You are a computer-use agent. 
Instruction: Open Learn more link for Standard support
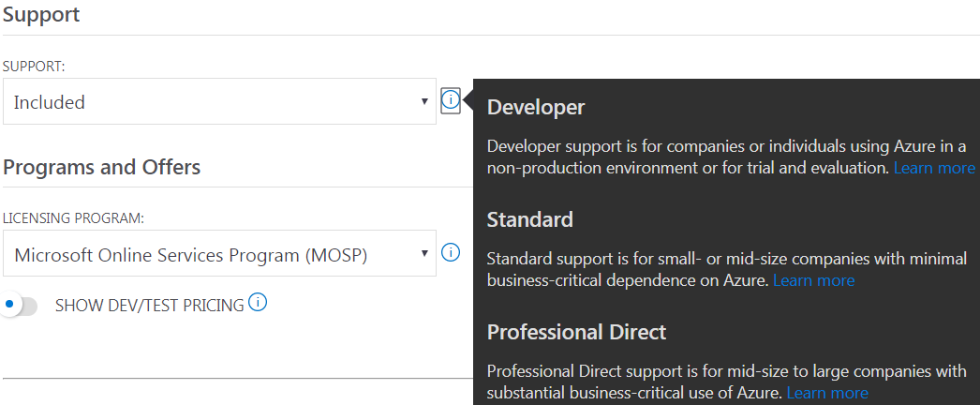pyautogui.click(x=813, y=280)
